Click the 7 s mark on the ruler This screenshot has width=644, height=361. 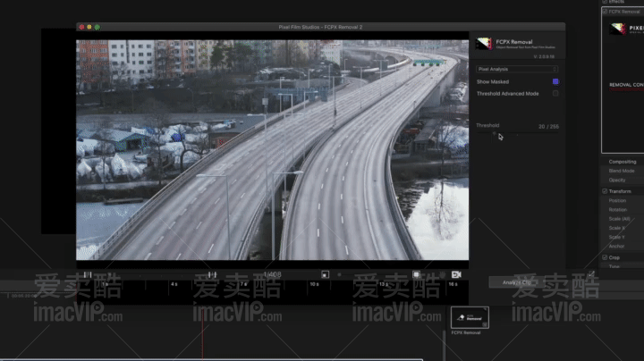pos(244,284)
